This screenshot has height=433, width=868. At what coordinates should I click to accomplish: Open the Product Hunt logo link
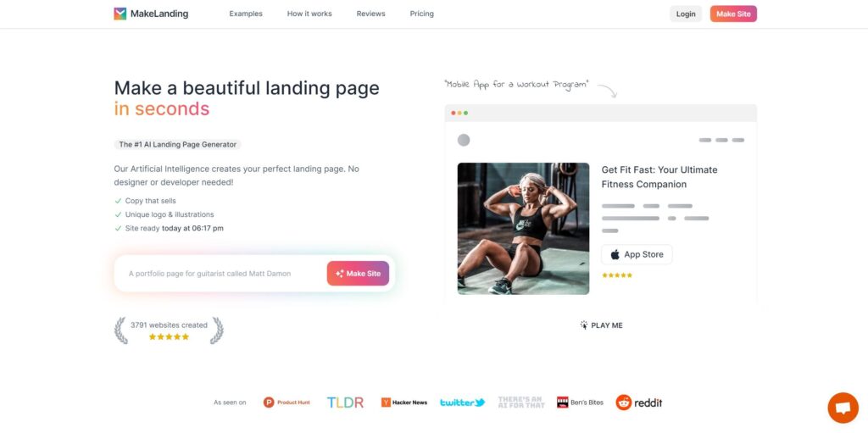click(287, 402)
